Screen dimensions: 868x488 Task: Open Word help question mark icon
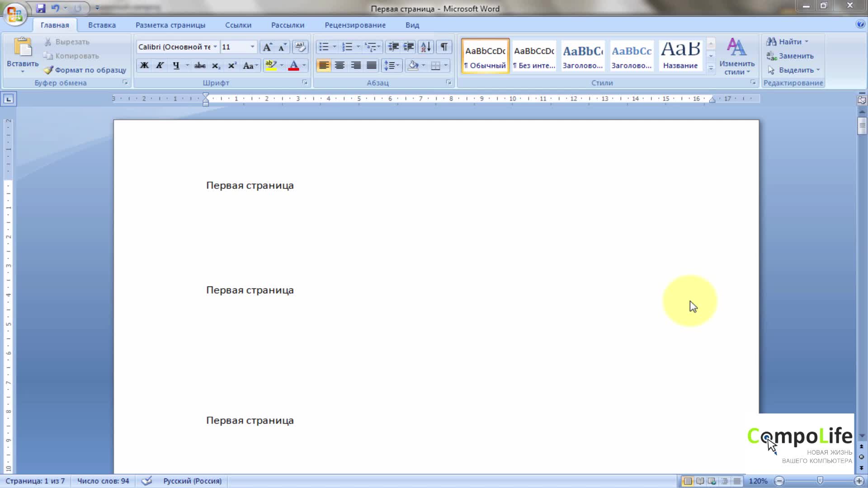pos(860,24)
